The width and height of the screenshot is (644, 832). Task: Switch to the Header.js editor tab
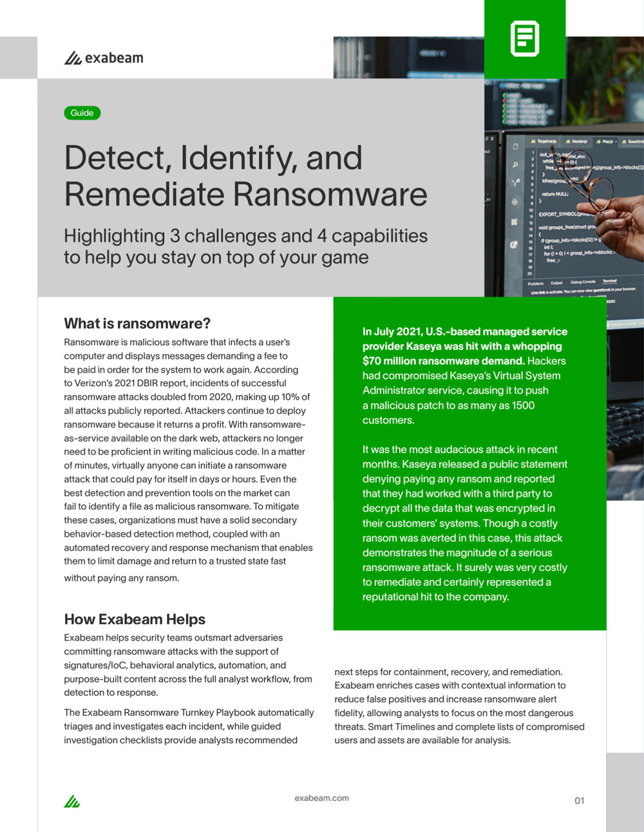(x=576, y=141)
